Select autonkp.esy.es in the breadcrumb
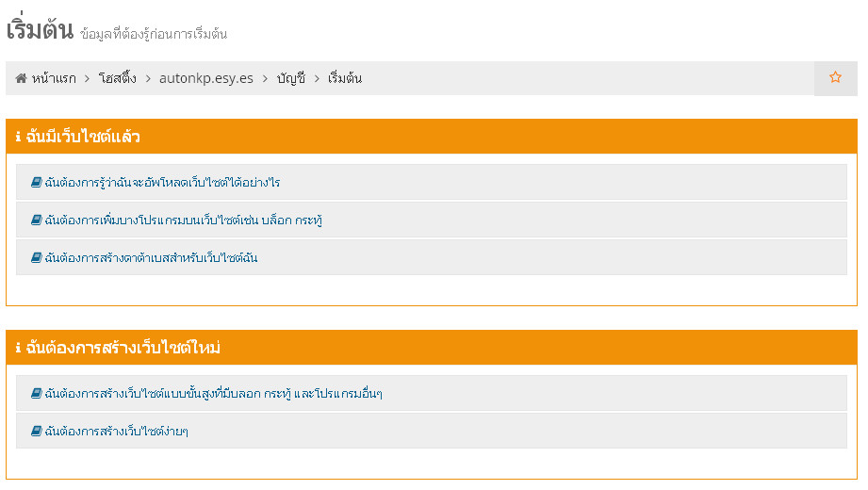This screenshot has height=490, width=868. coord(206,78)
